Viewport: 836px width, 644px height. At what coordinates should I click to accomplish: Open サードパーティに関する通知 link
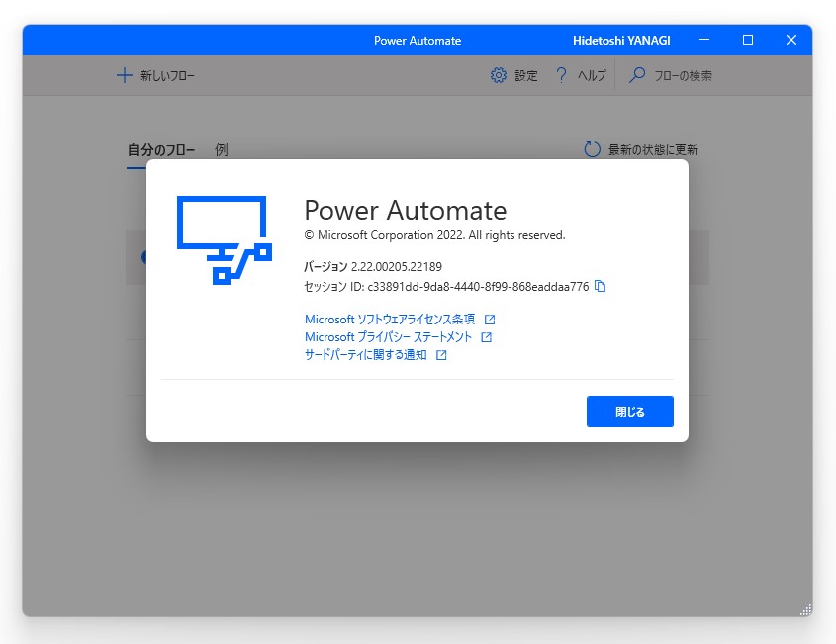coord(366,355)
